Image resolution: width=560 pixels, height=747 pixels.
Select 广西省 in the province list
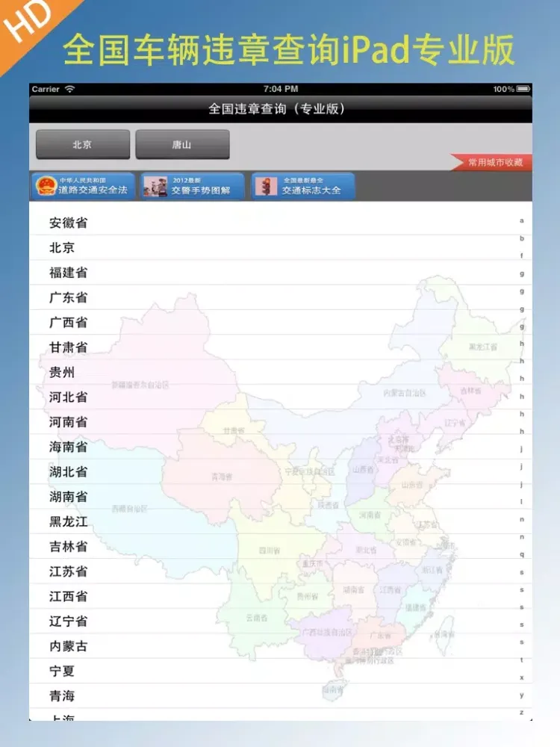[281, 322]
